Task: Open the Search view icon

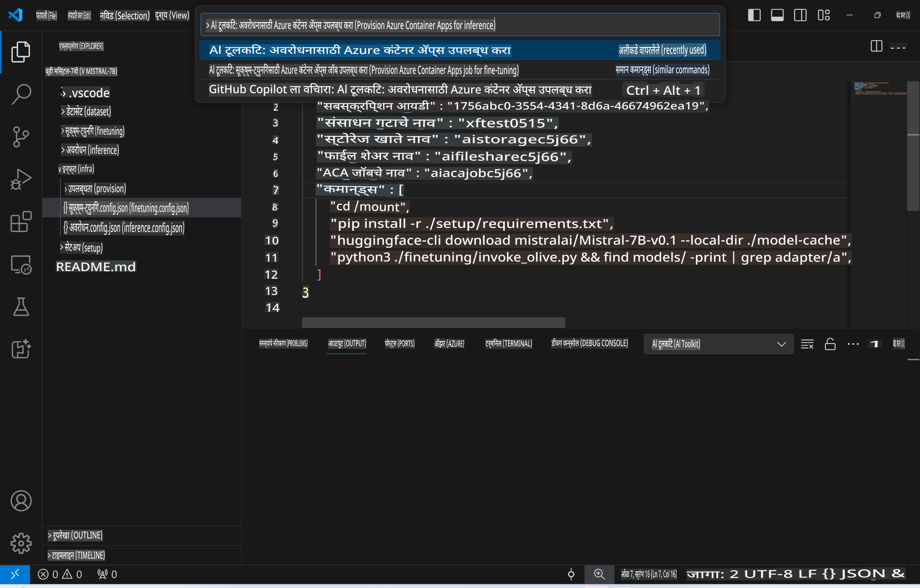Action: pyautogui.click(x=21, y=94)
